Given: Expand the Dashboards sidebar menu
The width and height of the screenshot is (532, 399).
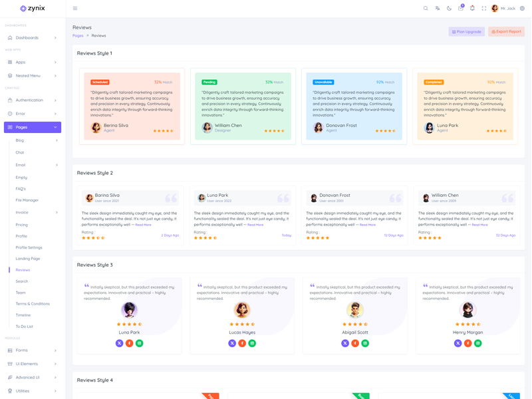Looking at the screenshot, I should point(32,38).
